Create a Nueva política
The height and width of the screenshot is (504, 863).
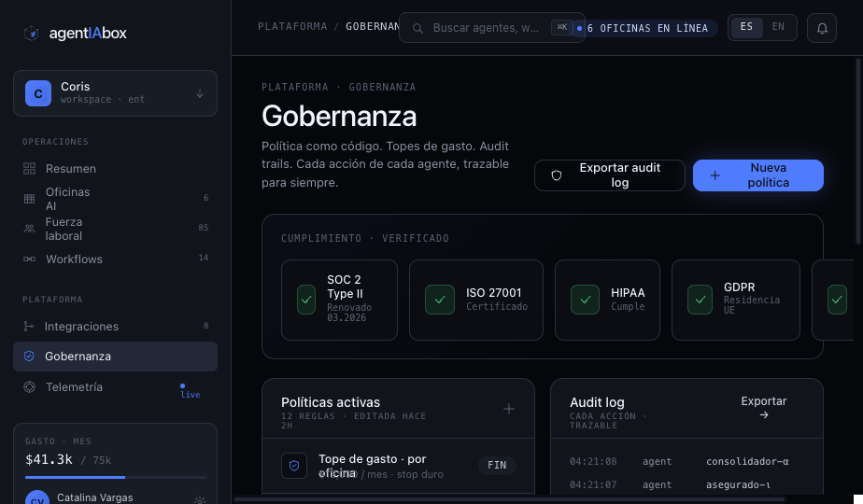[757, 175]
